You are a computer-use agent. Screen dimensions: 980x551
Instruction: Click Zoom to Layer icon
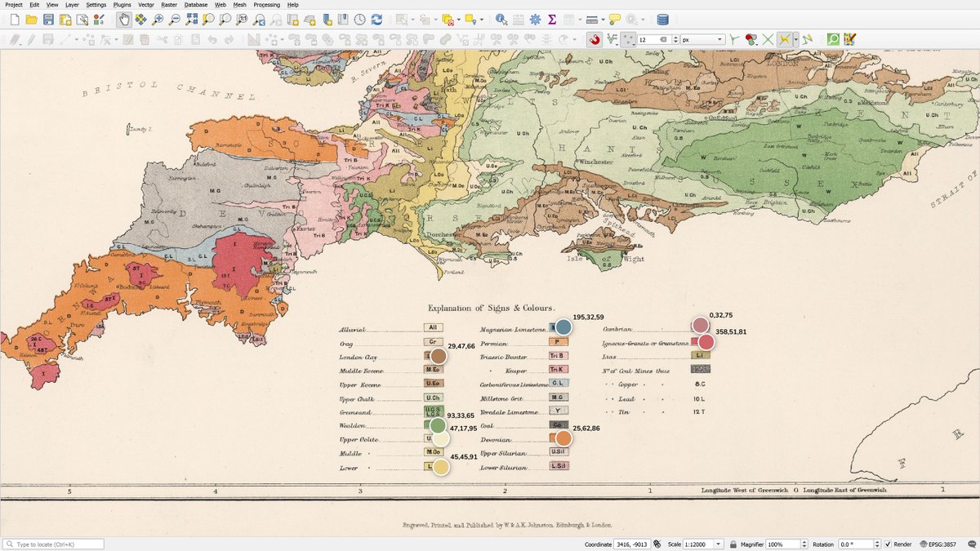point(225,19)
